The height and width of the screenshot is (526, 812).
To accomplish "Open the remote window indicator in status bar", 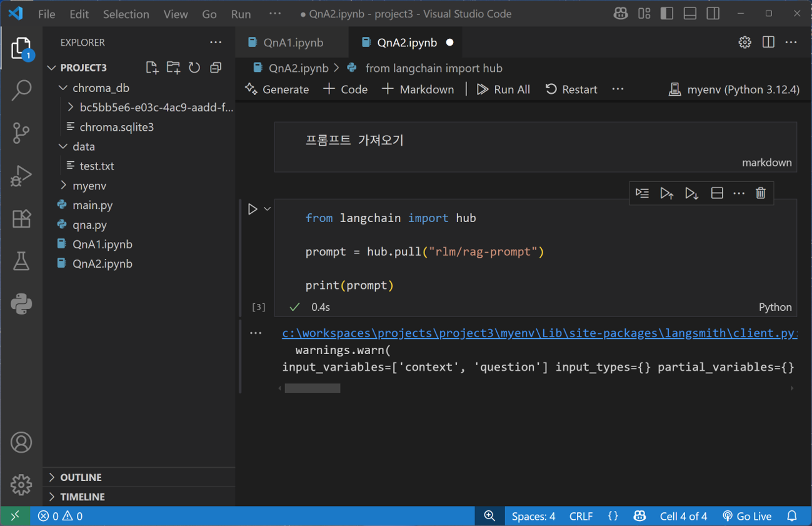I will click(x=15, y=516).
